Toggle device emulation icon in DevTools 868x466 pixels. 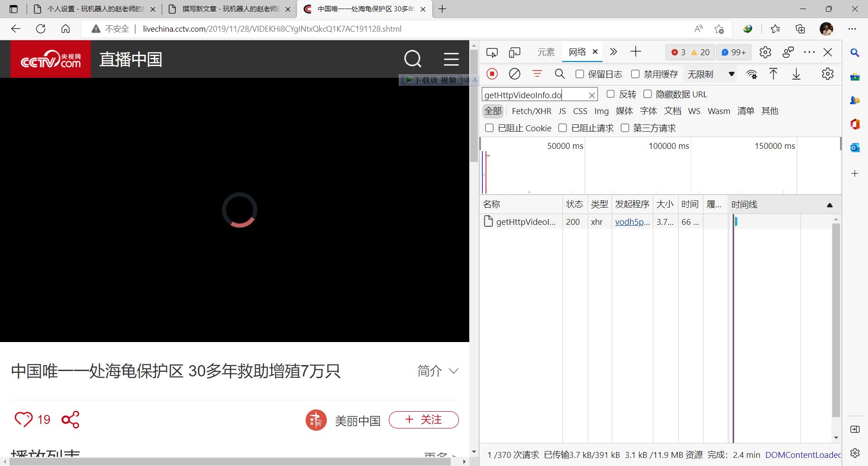(514, 52)
